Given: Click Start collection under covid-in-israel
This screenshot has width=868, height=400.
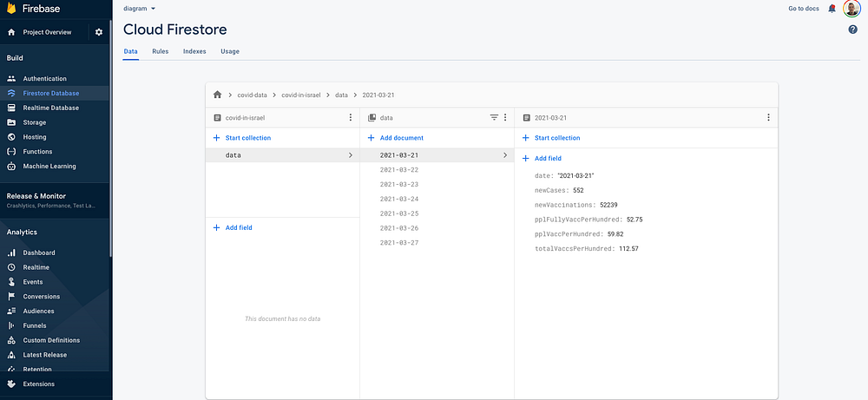Looking at the screenshot, I should [242, 138].
